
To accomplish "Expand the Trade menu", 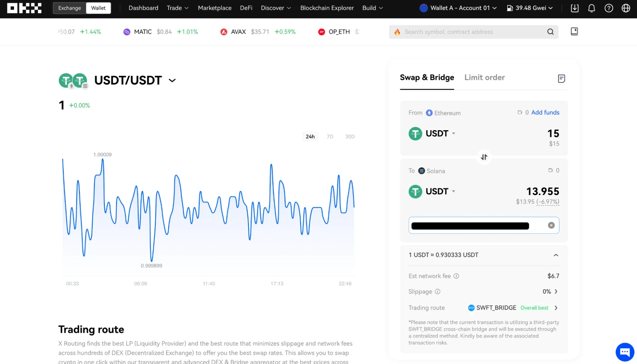I will (x=177, y=8).
